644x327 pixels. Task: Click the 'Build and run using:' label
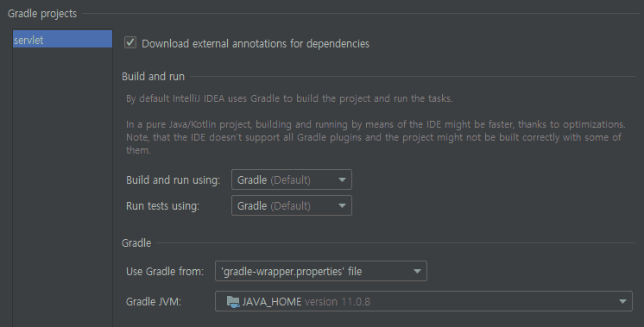click(x=173, y=180)
